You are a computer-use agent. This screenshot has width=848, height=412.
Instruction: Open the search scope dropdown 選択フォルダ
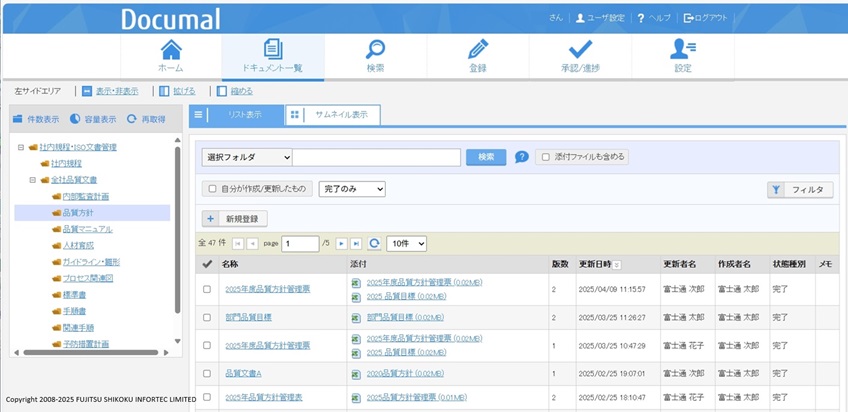247,157
